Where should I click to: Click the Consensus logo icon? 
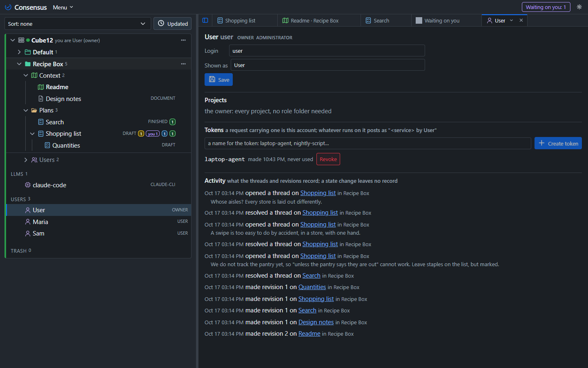coord(8,7)
